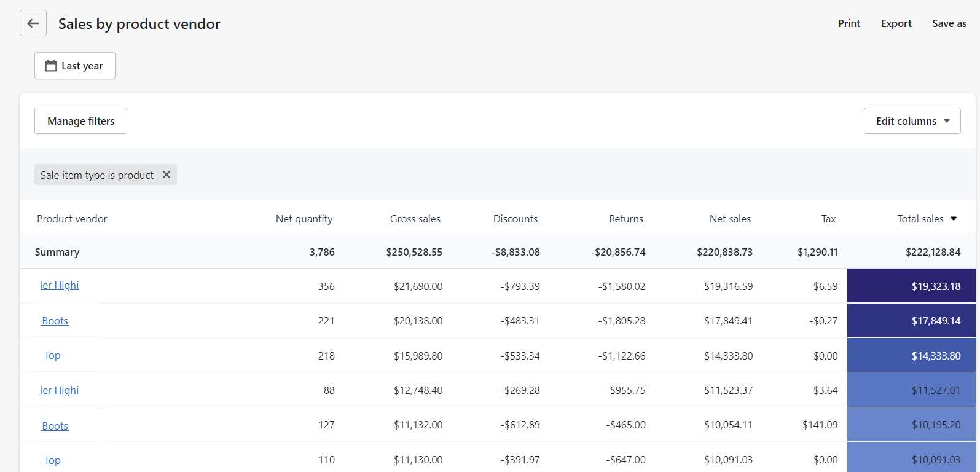Choose Save as for this report
The height and width of the screenshot is (472, 980).
click(x=949, y=23)
